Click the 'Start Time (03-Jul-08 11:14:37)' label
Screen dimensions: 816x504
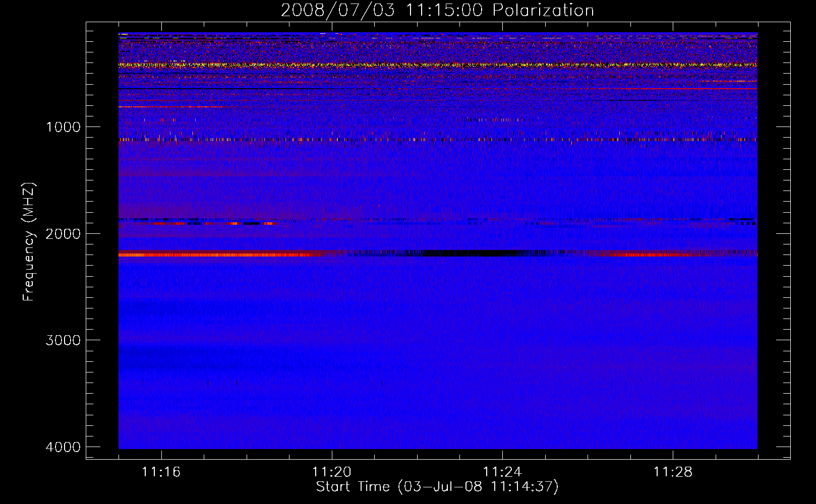(x=437, y=487)
